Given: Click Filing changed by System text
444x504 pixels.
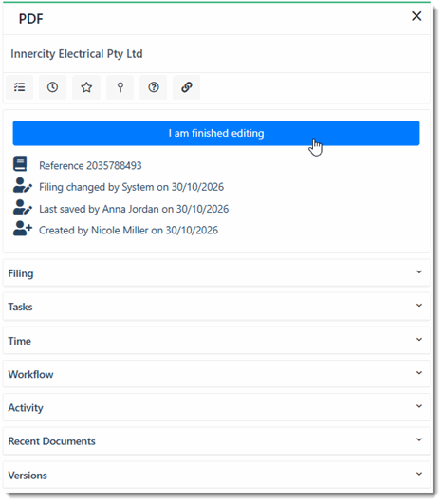Looking at the screenshot, I should tap(132, 187).
